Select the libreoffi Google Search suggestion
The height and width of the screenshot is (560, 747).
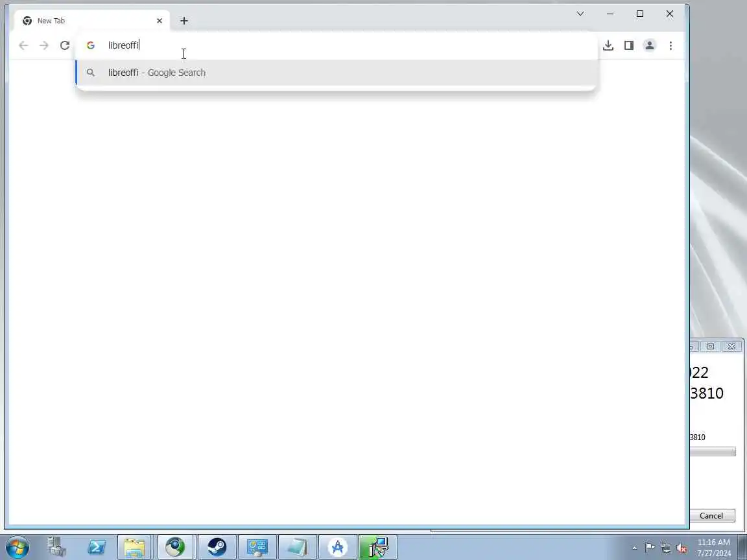click(x=337, y=73)
